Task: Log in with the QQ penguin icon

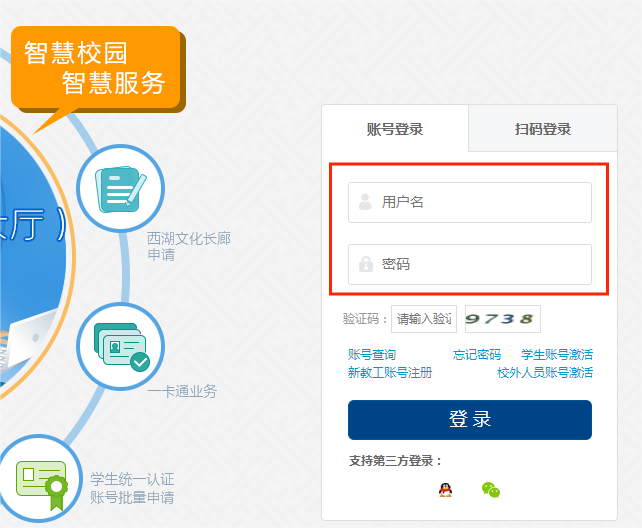Action: (x=445, y=490)
